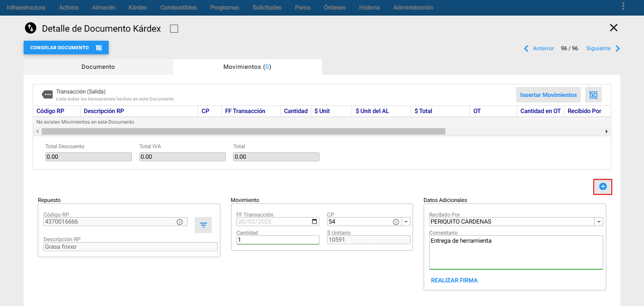Screen dimensions: 644x306
Task: Click the Kárdex transfer arrows icon
Action: 31,28
